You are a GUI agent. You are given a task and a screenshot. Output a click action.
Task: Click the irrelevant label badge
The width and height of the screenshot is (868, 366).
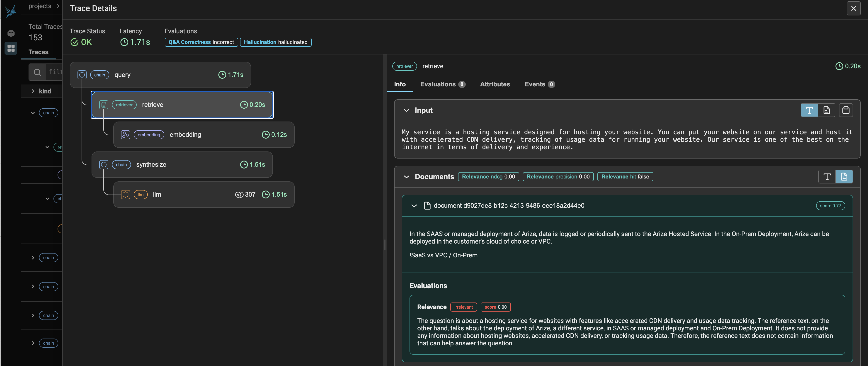(463, 307)
